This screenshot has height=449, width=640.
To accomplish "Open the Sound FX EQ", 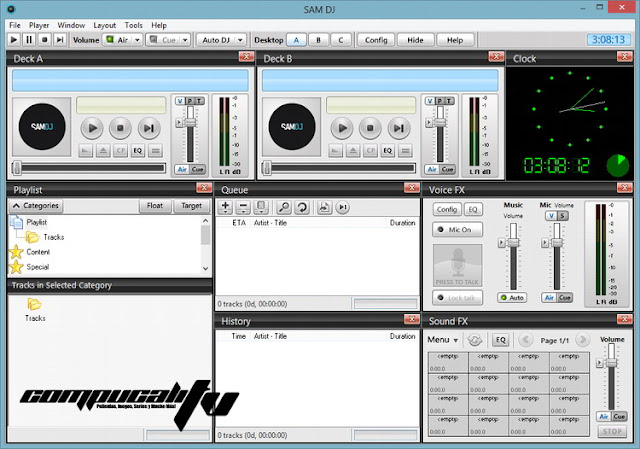I will (x=500, y=340).
